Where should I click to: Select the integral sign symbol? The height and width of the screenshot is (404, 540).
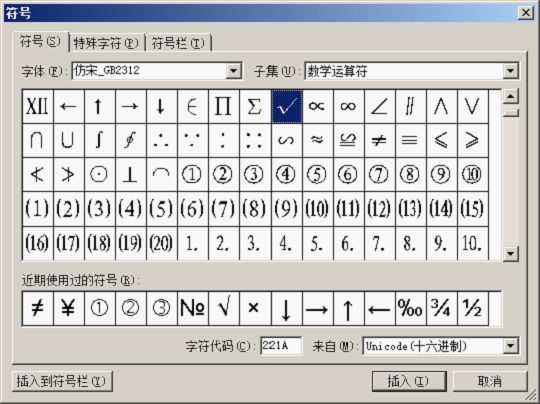pyautogui.click(x=100, y=141)
